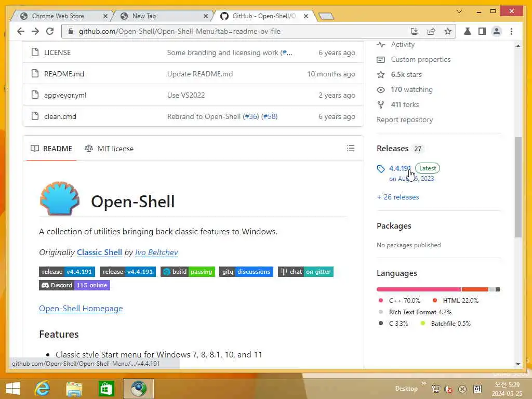Open commit 'Update README.md'

tap(200, 74)
